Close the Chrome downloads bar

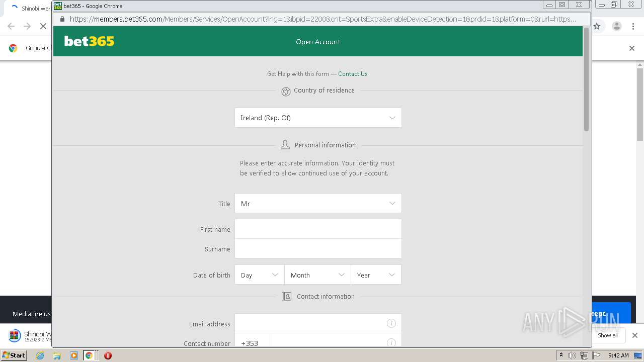(635, 335)
